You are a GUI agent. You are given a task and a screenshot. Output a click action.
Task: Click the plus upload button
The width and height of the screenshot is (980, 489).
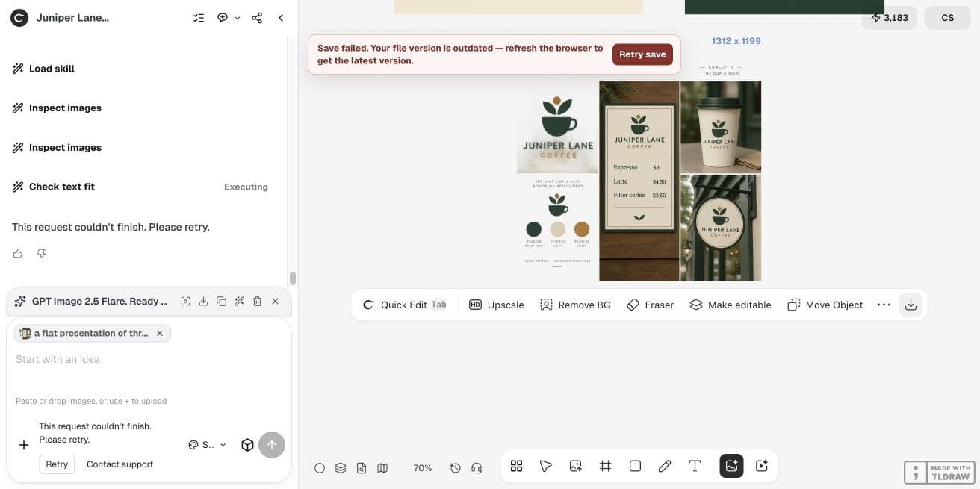tap(24, 445)
